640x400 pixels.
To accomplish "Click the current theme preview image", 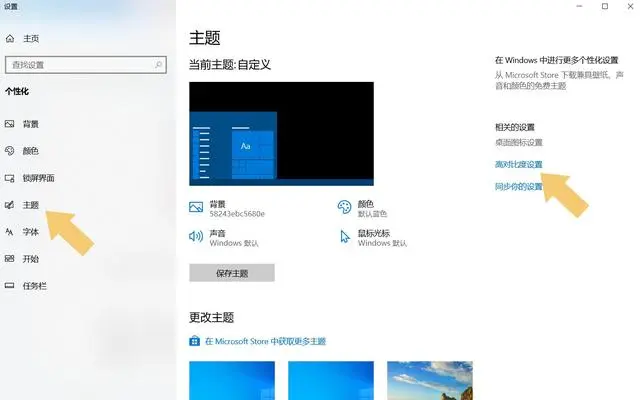I will point(281,134).
